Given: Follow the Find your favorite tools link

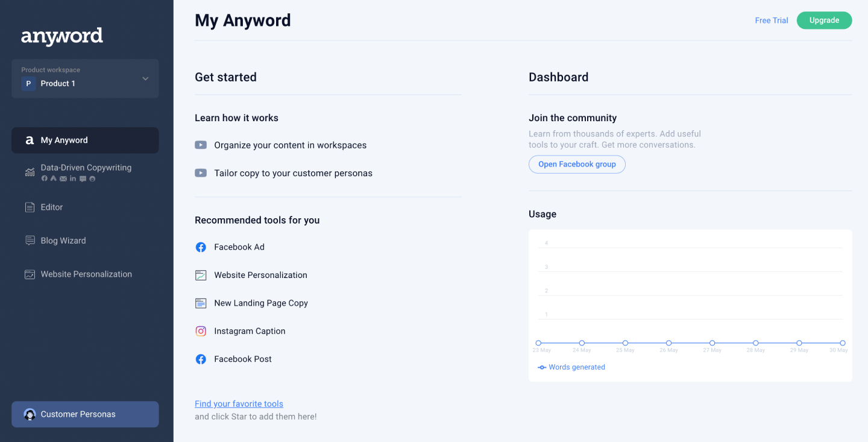Looking at the screenshot, I should click(x=239, y=404).
